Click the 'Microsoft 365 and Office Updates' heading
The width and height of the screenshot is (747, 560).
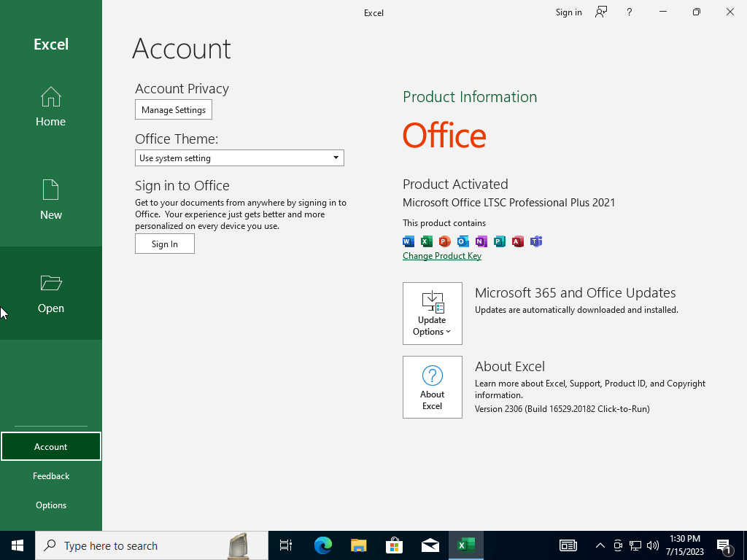576,293
